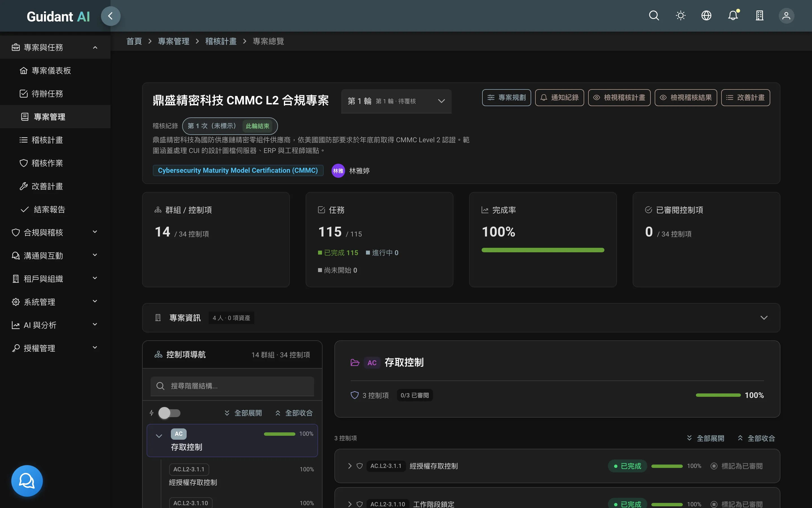Expand the 專案資訊 section
Viewport: 812px width, 508px height.
(764, 318)
